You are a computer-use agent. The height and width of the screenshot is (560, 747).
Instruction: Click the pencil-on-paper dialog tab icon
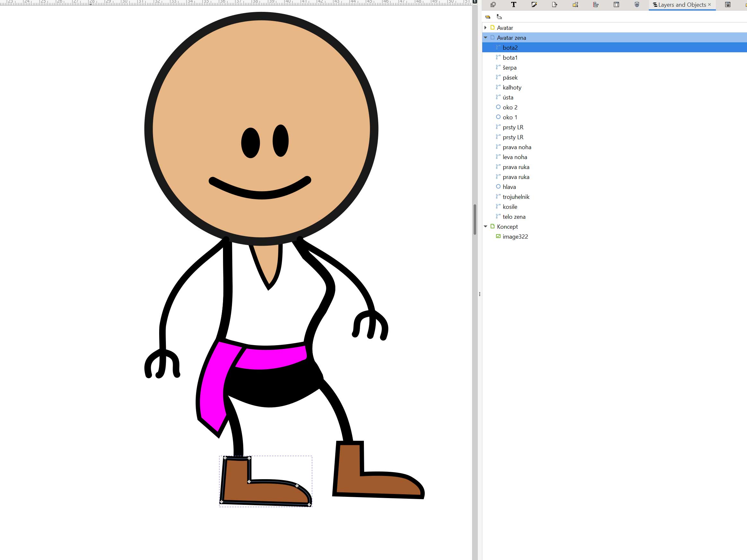(x=534, y=5)
